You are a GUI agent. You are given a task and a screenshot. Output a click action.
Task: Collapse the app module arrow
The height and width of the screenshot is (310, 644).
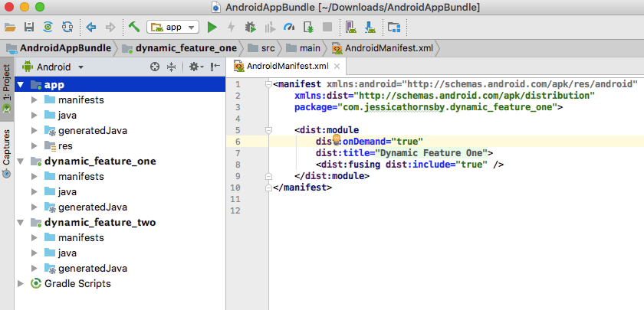pos(21,85)
